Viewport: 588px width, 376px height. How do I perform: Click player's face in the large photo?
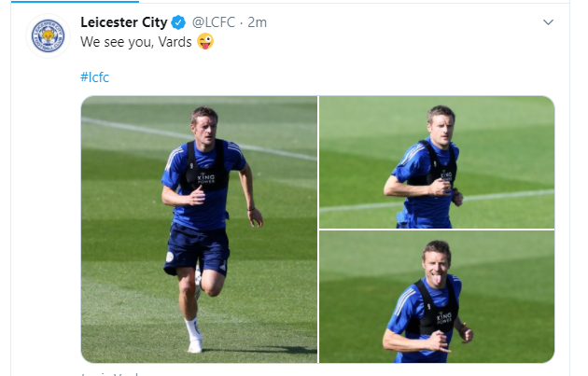coord(204,129)
